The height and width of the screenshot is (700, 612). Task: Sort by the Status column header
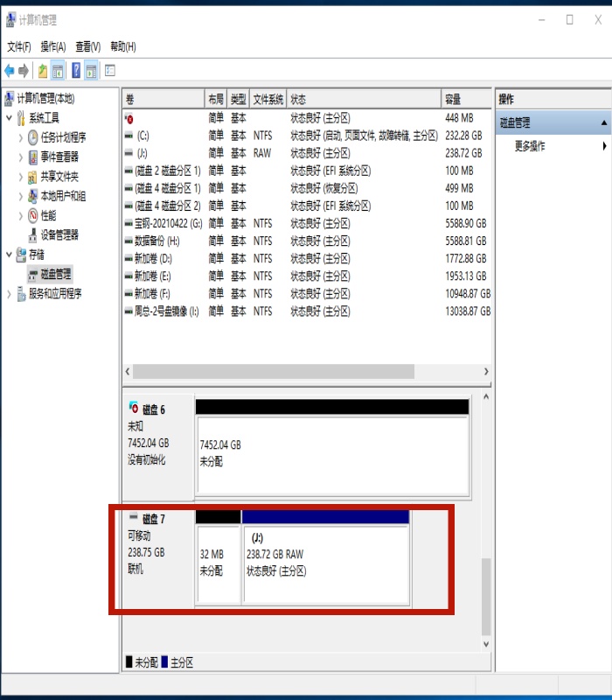(x=364, y=99)
